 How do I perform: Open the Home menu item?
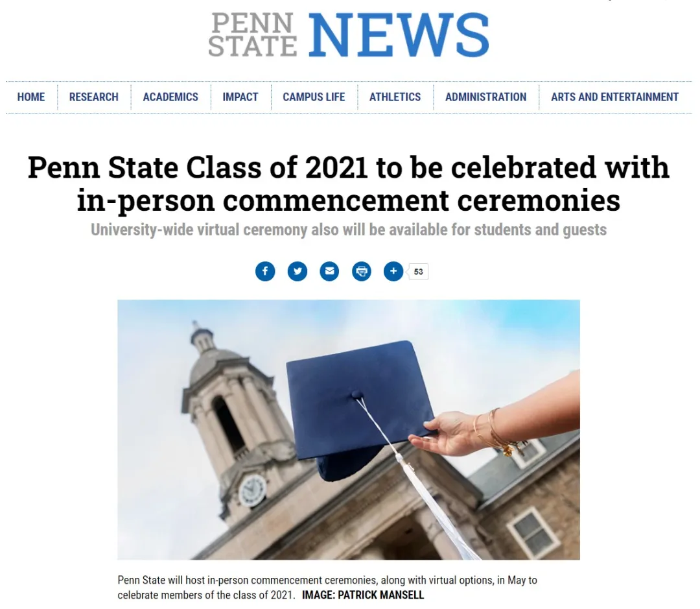pos(31,97)
